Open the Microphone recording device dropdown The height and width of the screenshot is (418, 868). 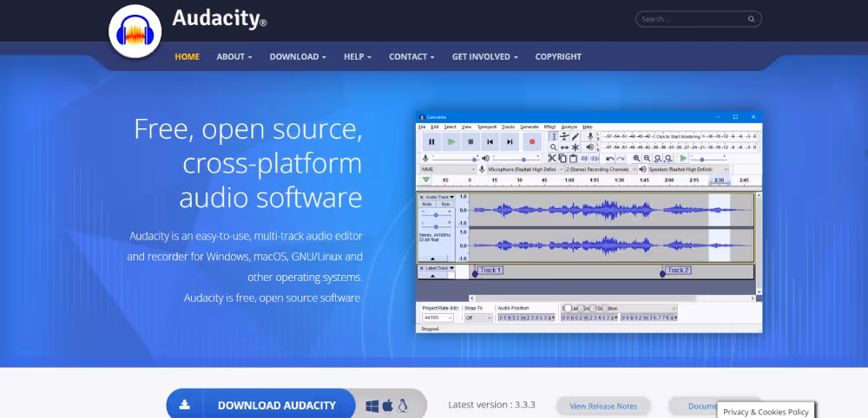pyautogui.click(x=525, y=169)
